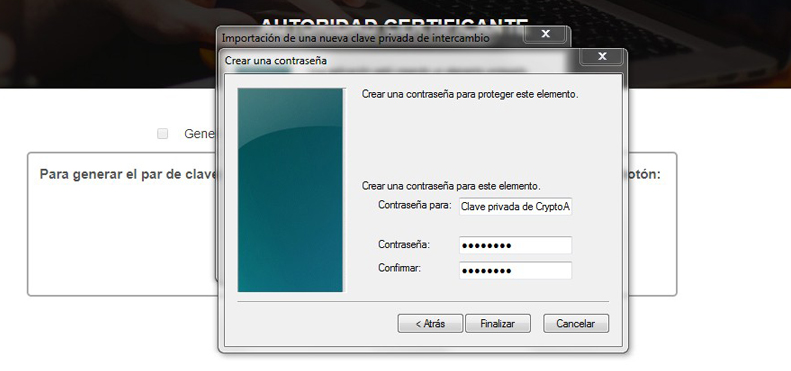The image size is (791, 371).
Task: Click the Contraseña: label
Action: pyautogui.click(x=404, y=244)
